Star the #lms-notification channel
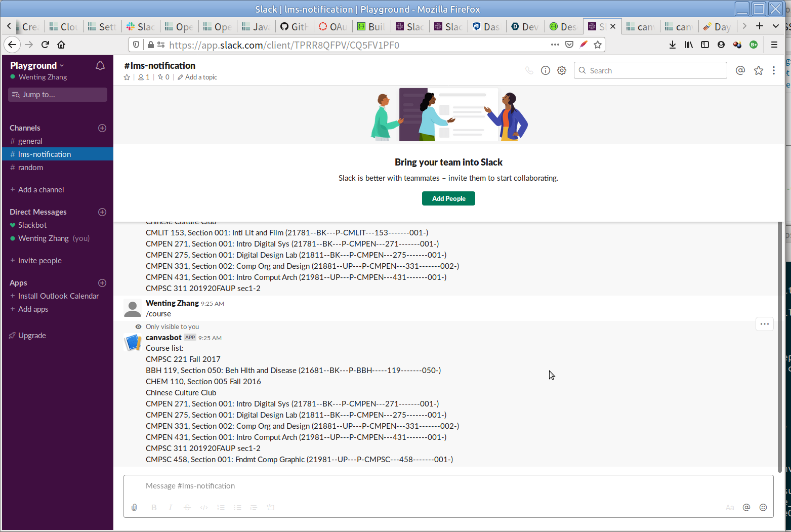The image size is (791, 532). tap(127, 77)
